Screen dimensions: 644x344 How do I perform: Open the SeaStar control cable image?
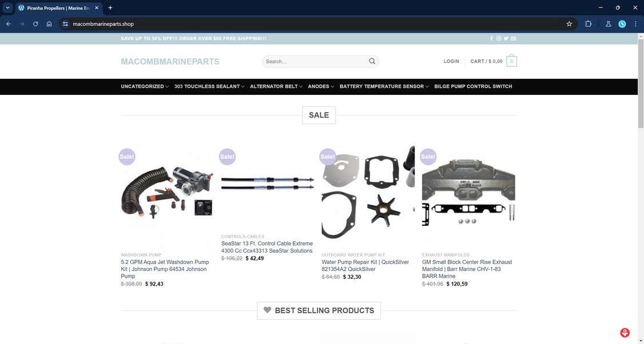(x=267, y=186)
